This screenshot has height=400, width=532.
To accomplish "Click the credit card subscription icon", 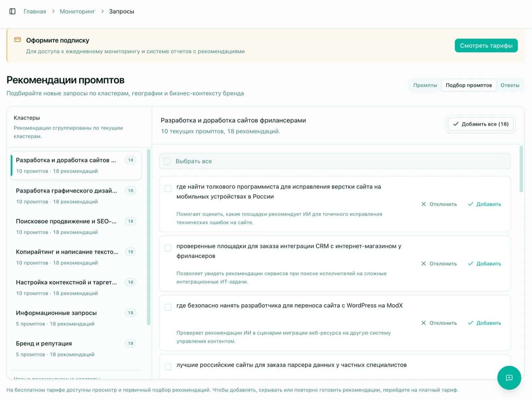I will point(17,40).
